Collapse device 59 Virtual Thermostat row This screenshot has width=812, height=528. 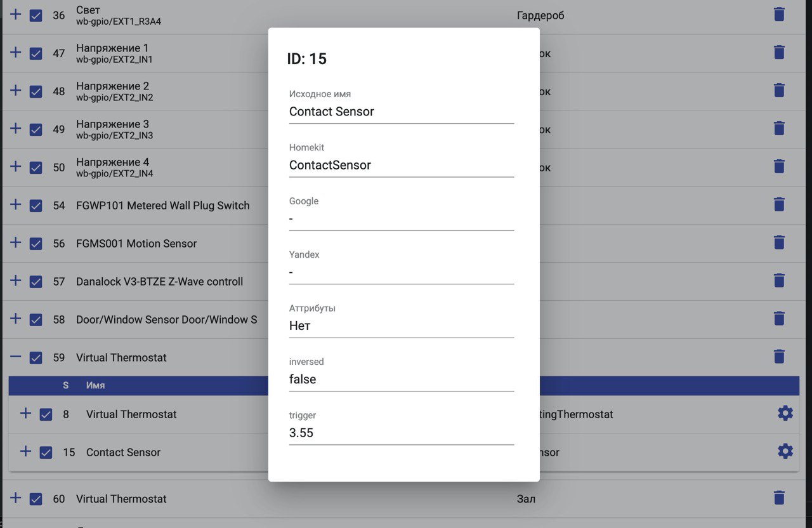(16, 357)
